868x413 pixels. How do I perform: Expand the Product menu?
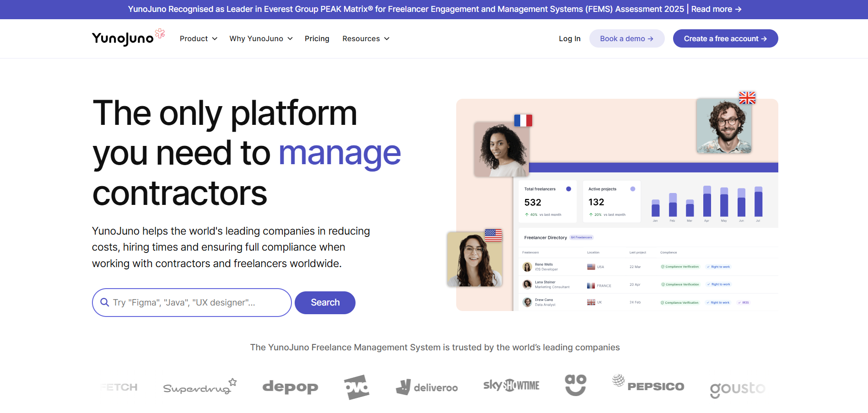(x=198, y=38)
